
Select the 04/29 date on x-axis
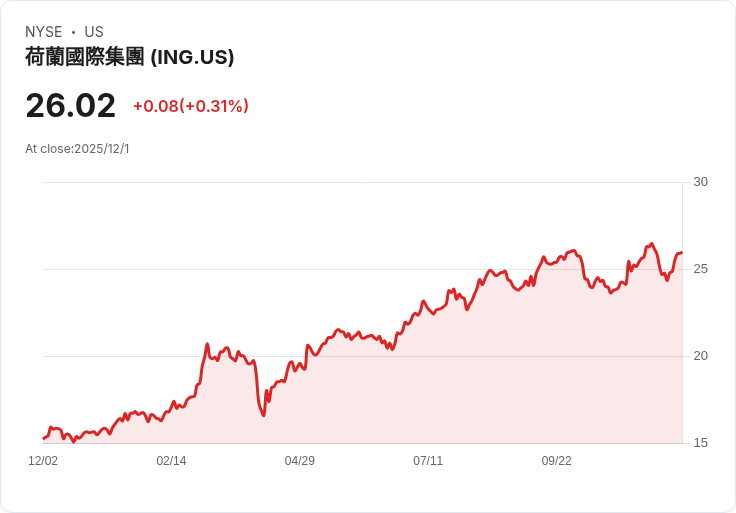pyautogui.click(x=300, y=461)
